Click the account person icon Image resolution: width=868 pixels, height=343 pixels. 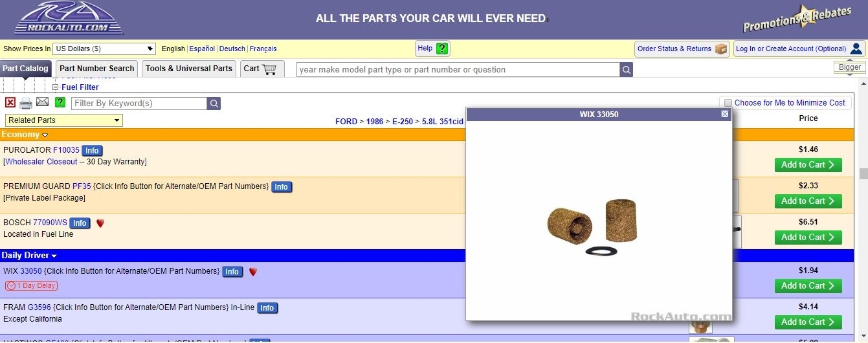click(x=856, y=49)
